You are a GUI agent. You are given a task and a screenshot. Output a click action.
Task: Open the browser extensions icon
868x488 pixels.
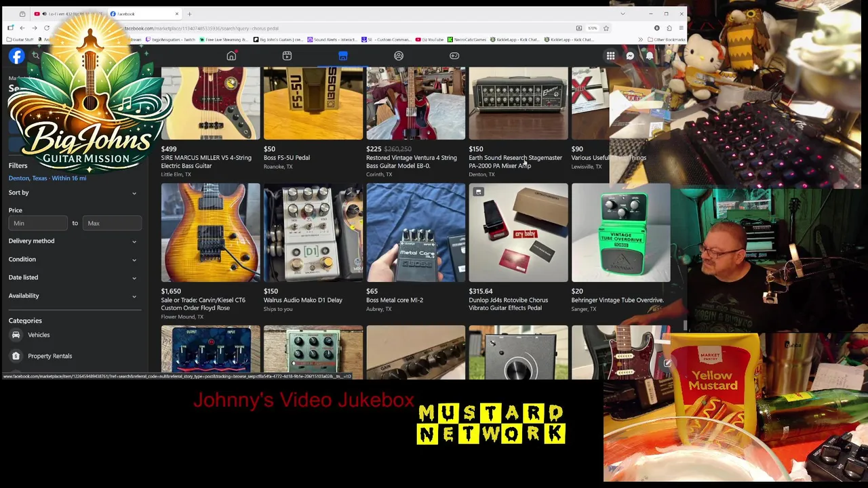(x=669, y=28)
